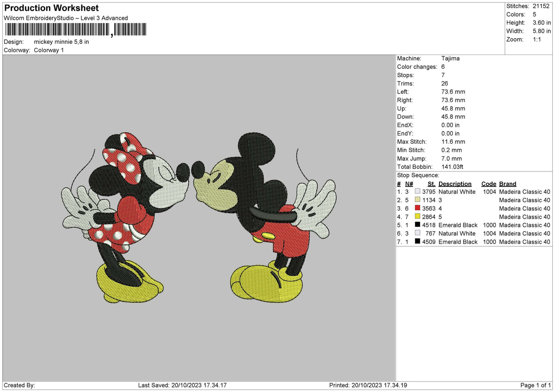The height and width of the screenshot is (392, 555).
Task: Click the 'Printed: 20/10/2023 17.34.19' footer text
Action: point(368,386)
